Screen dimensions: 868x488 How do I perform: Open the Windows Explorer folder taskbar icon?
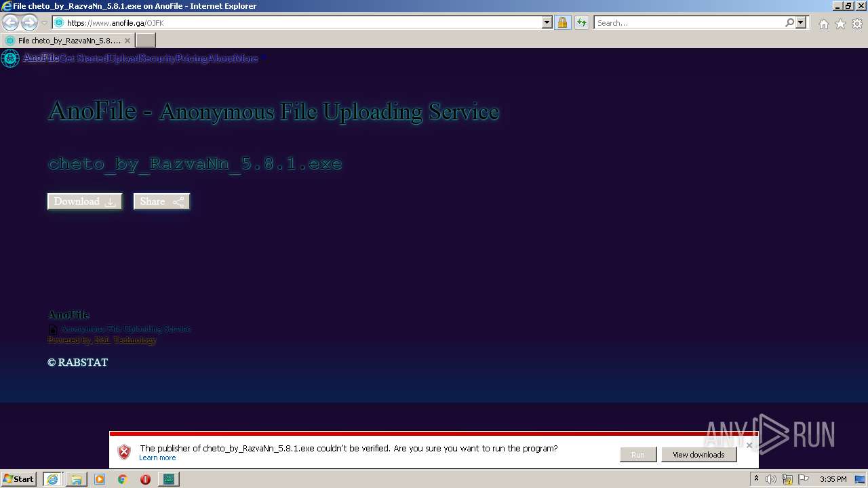click(x=77, y=479)
